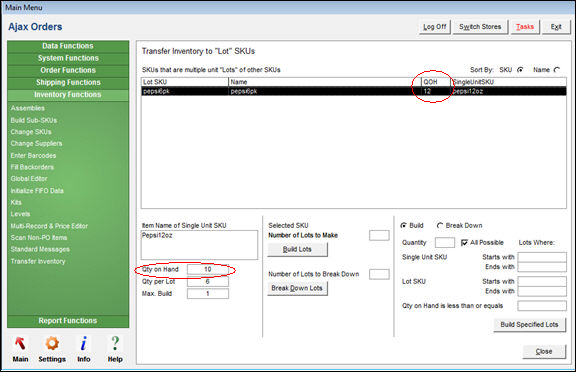
Task: Open the Standard Messages menu item
Action: (x=40, y=249)
